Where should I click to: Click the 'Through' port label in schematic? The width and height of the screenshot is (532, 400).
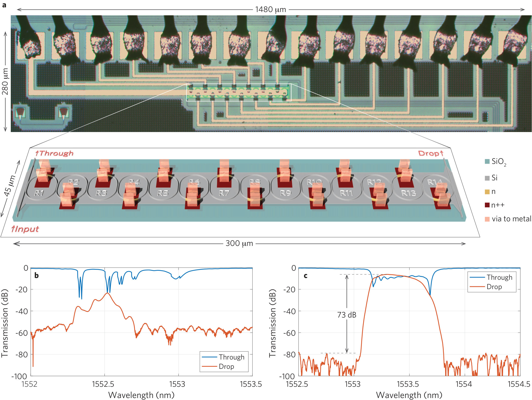pyautogui.click(x=54, y=153)
